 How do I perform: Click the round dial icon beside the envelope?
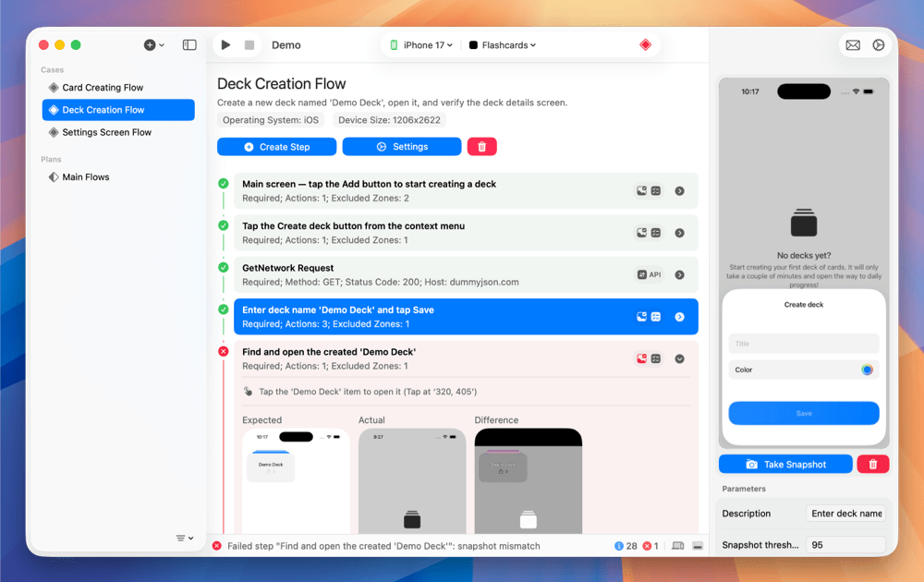click(878, 44)
